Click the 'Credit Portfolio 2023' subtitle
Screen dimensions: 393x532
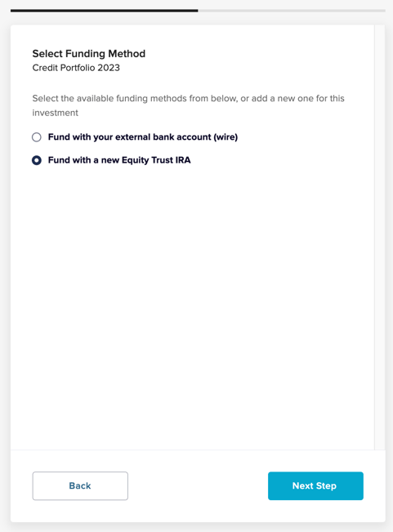coord(76,68)
